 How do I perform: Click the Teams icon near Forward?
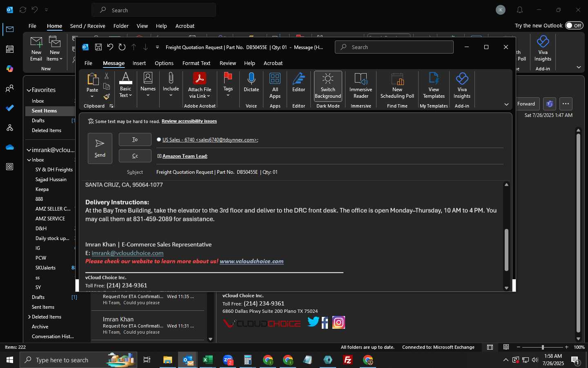(x=550, y=104)
